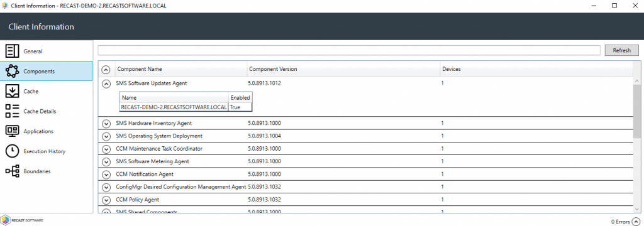Select the SMS Hardware Inventory Agent name
The image size is (644, 226).
154,123
